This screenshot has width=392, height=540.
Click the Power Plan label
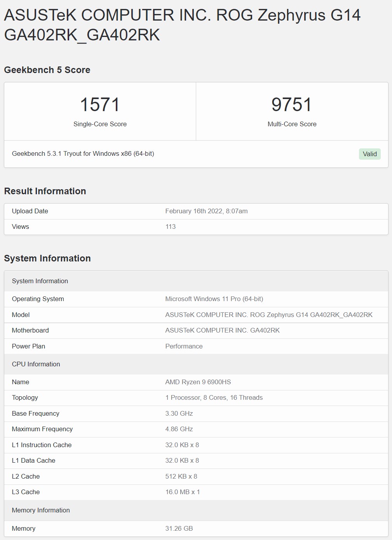28,346
